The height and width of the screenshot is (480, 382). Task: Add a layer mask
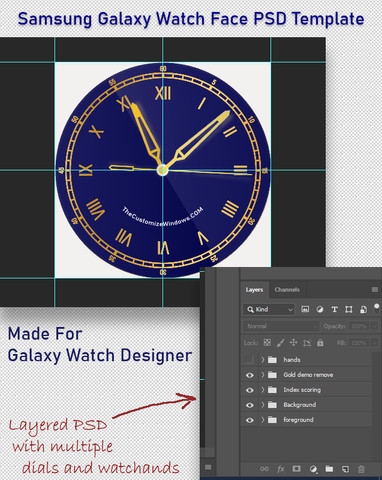296,469
